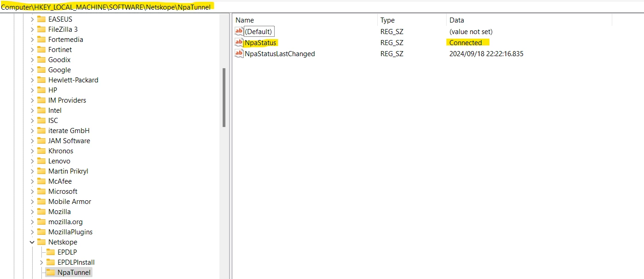Click the registry path address bar
Image resolution: width=644 pixels, height=279 pixels.
click(x=322, y=7)
